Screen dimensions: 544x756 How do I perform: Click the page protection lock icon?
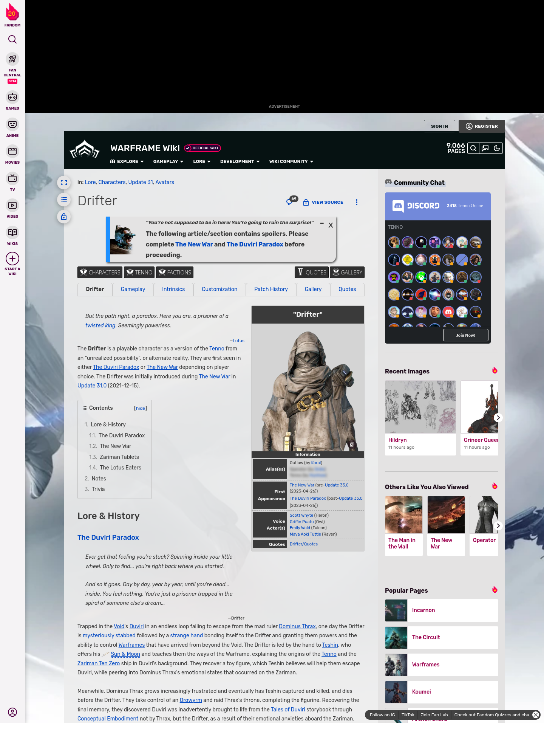pos(64,217)
